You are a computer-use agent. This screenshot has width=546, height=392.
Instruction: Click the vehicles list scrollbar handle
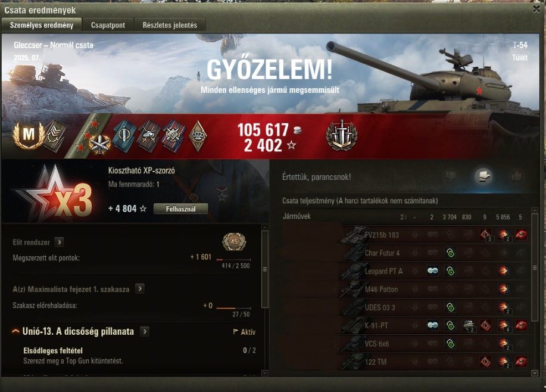pyautogui.click(x=535, y=267)
